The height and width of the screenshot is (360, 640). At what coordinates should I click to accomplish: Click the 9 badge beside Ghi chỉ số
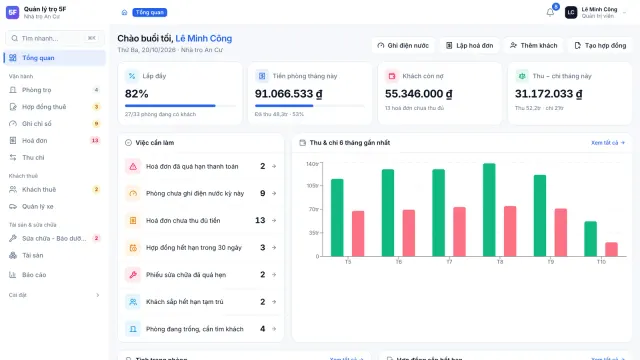click(x=96, y=123)
